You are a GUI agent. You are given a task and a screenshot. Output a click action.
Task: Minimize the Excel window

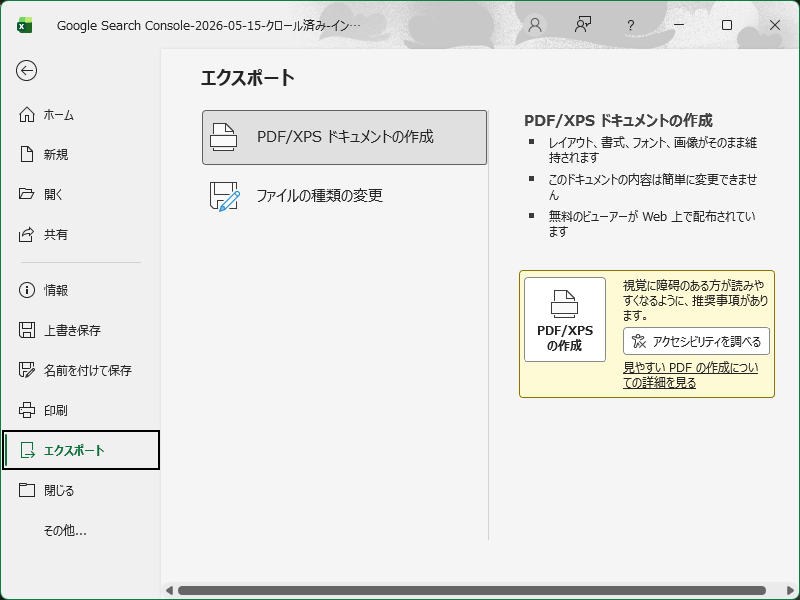(x=679, y=24)
